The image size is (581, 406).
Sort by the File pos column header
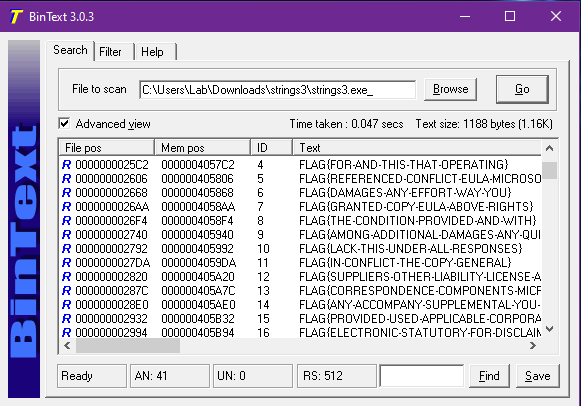pyautogui.click(x=106, y=148)
